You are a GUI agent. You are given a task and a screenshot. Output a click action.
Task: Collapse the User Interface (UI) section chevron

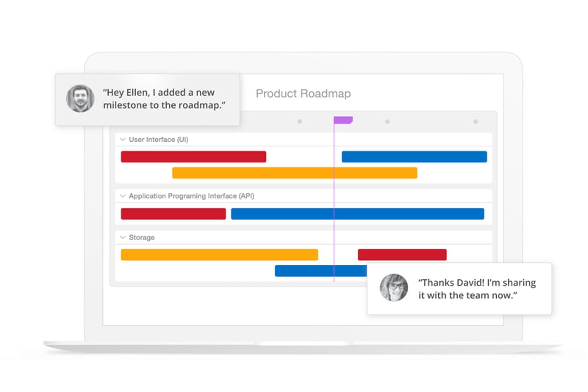122,139
